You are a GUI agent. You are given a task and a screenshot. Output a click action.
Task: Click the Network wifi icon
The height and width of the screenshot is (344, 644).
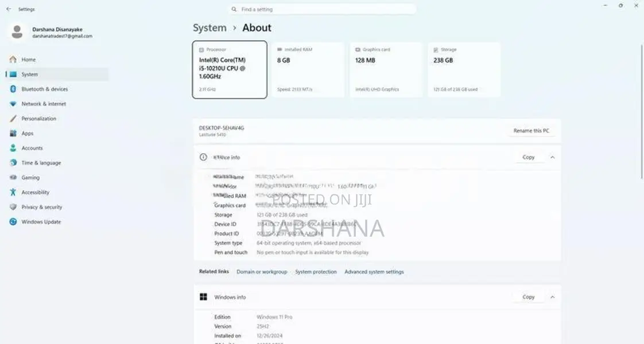(13, 104)
